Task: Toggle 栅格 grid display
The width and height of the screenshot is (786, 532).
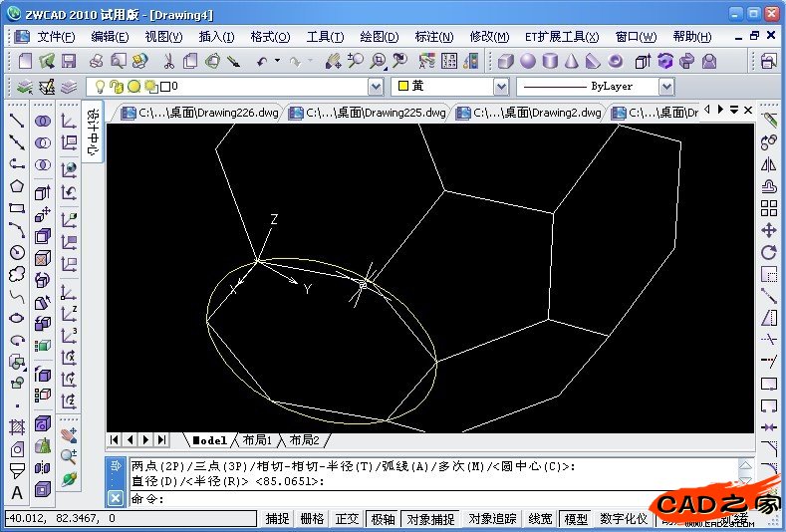Action: click(312, 519)
